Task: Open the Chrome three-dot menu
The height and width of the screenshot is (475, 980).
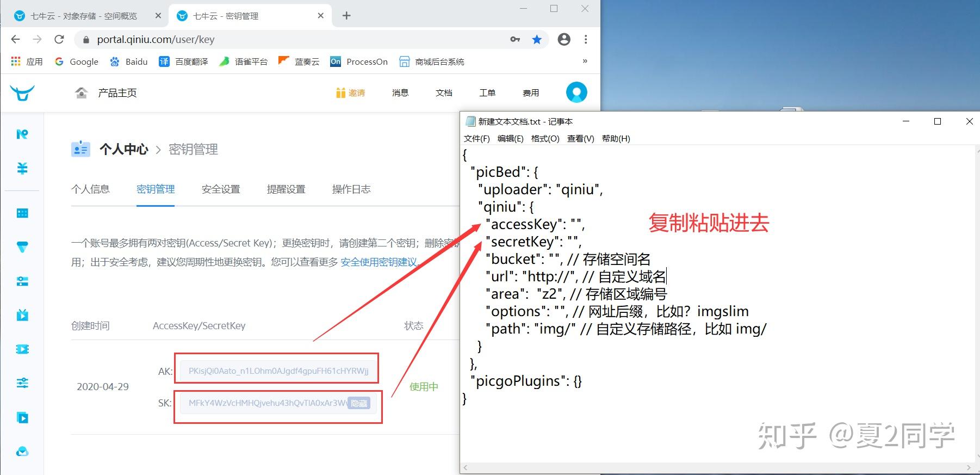Action: [586, 39]
